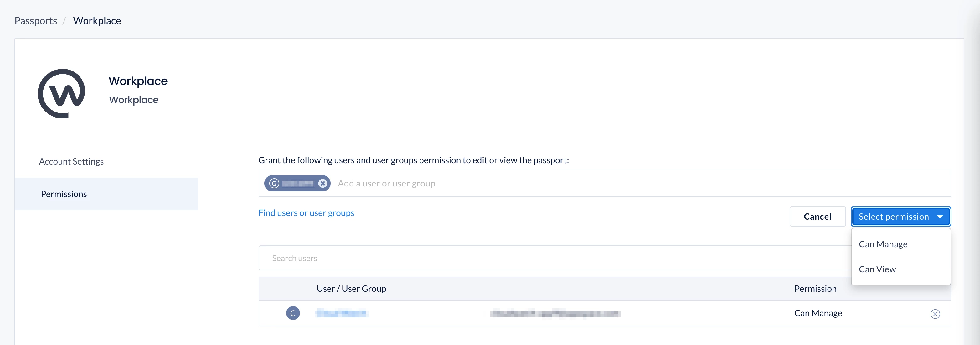Screen dimensions: 980x345
Task: Choose Can View permission option
Action: 877,269
